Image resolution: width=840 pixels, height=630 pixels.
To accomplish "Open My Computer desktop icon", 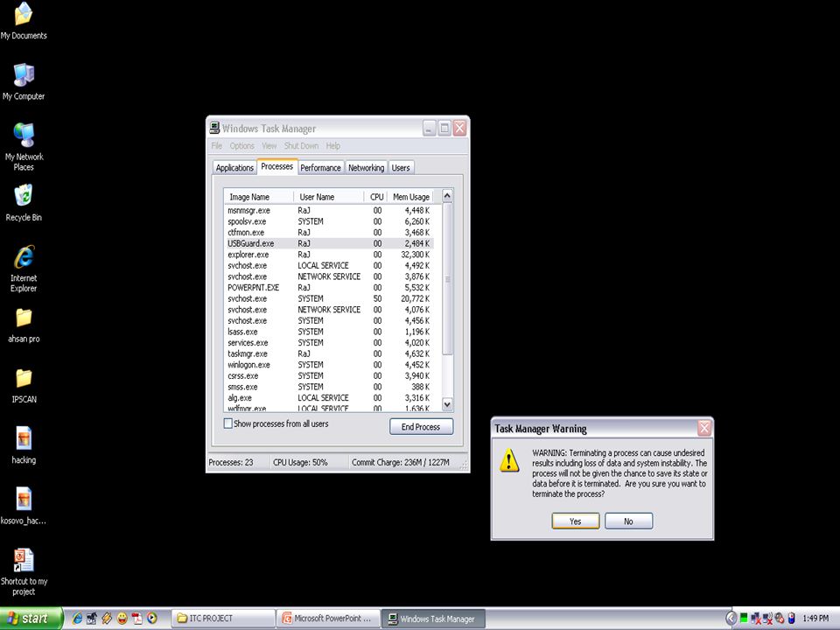I will coord(24,81).
